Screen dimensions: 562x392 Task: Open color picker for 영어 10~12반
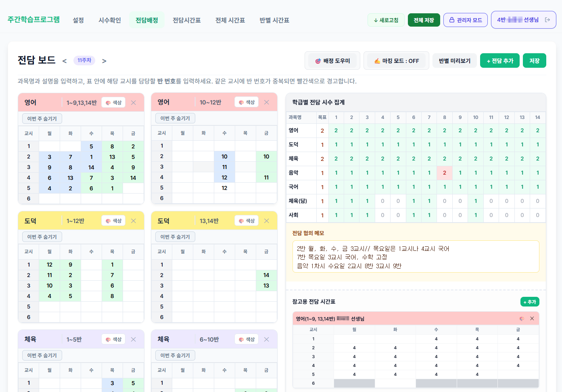(247, 102)
